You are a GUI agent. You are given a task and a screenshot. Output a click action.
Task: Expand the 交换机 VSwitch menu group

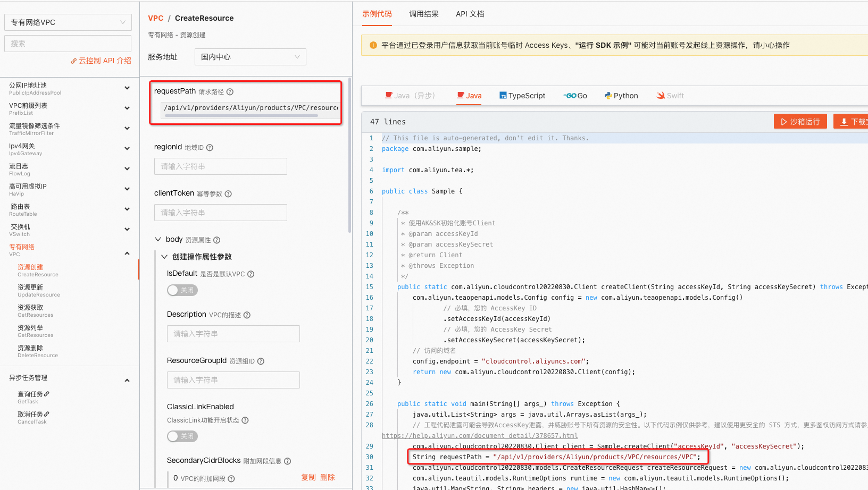(x=127, y=230)
